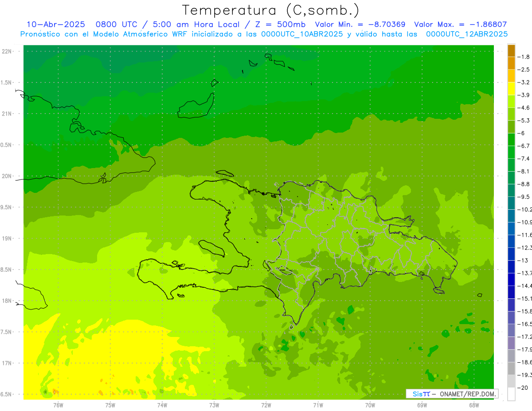This screenshot has width=532, height=411.
Task: Click the 'Valor Max. = -1.86807' value
Action: (x=460, y=24)
